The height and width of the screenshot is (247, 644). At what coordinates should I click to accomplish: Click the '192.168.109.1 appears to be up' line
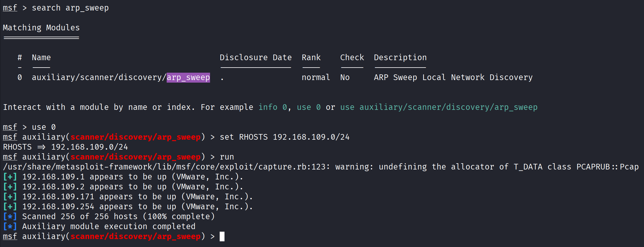tap(123, 177)
